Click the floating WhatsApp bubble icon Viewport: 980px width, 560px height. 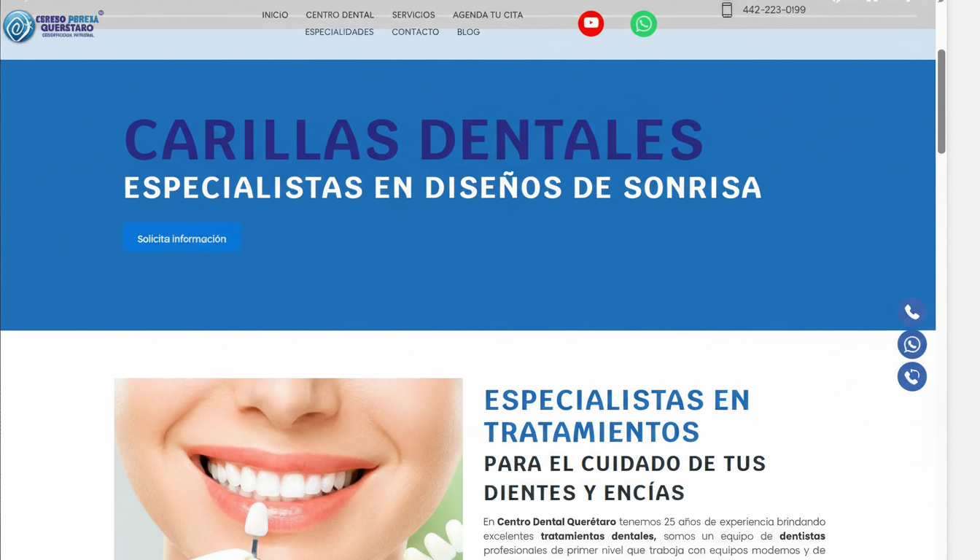pos(912,343)
